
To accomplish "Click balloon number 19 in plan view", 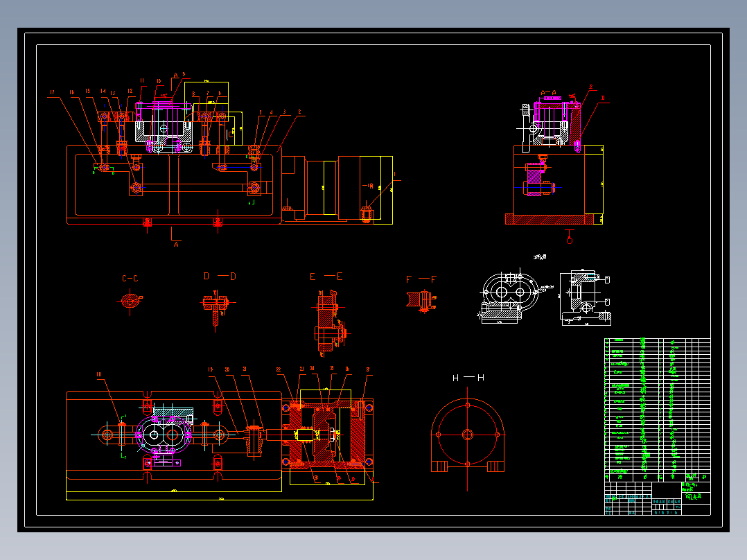I will (211, 369).
